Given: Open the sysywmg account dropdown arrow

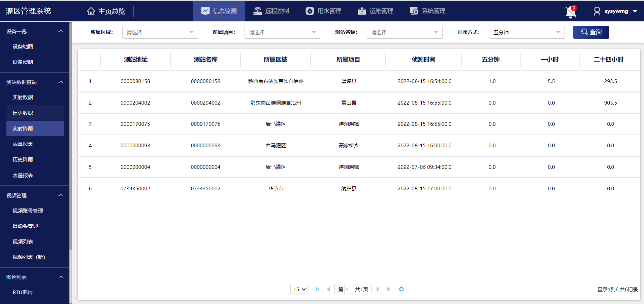Looking at the screenshot, I should pos(635,11).
